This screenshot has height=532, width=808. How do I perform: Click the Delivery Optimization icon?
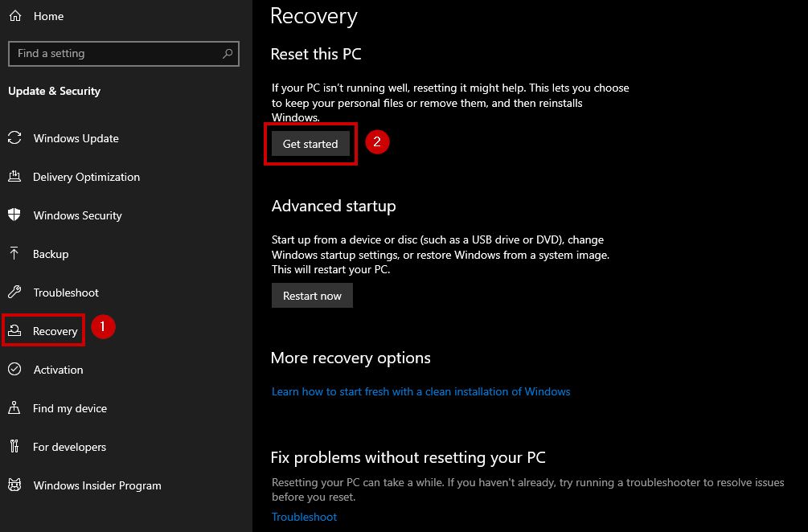click(x=14, y=177)
